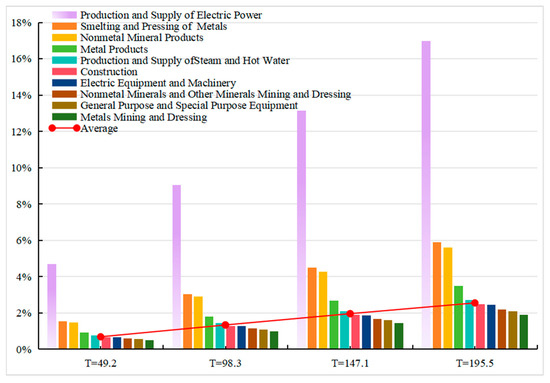Click the orange Smelting bar at T=195.5
The image size is (550, 383).
click(x=437, y=295)
